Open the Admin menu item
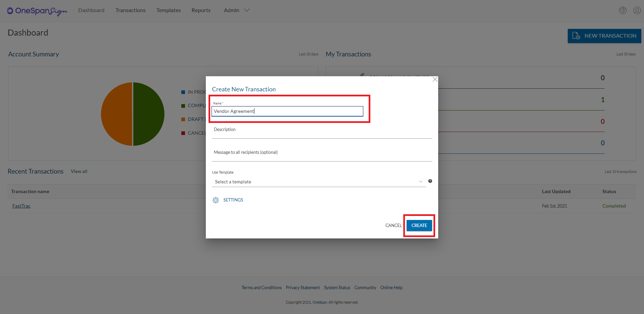The image size is (644, 314). (232, 10)
